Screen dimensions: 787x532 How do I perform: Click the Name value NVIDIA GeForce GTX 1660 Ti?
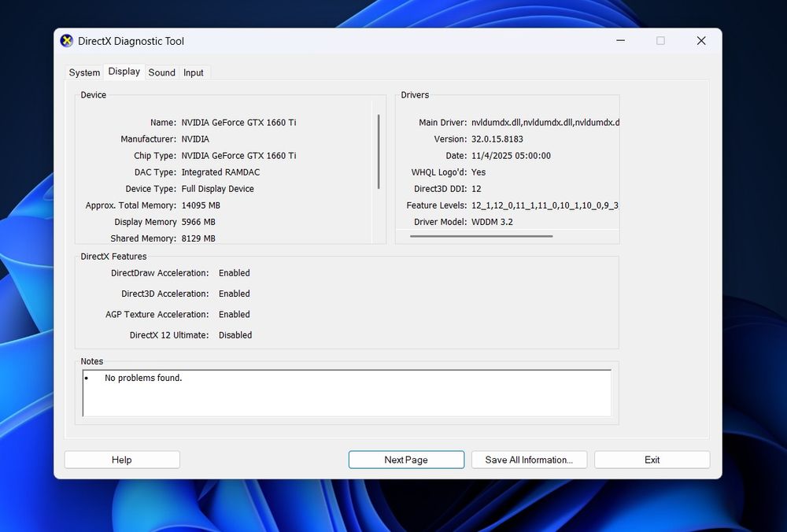[x=238, y=123]
